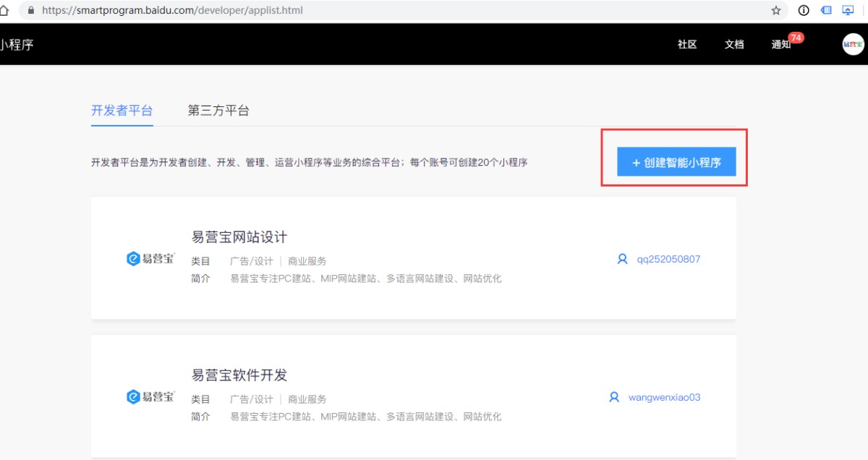Open the blue tag extension icon
Viewport: 868px width, 460px height.
826,11
